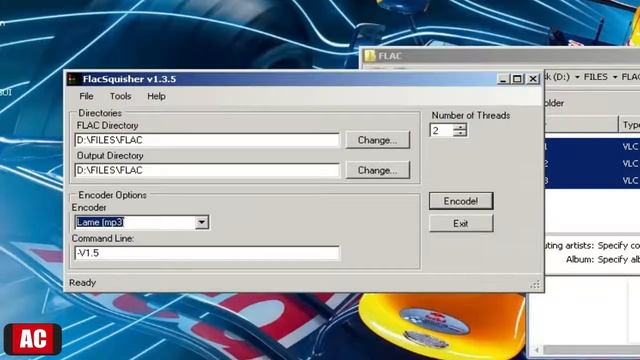The height and width of the screenshot is (360, 640).
Task: Start encoding with the Encode! button
Action: click(x=461, y=201)
